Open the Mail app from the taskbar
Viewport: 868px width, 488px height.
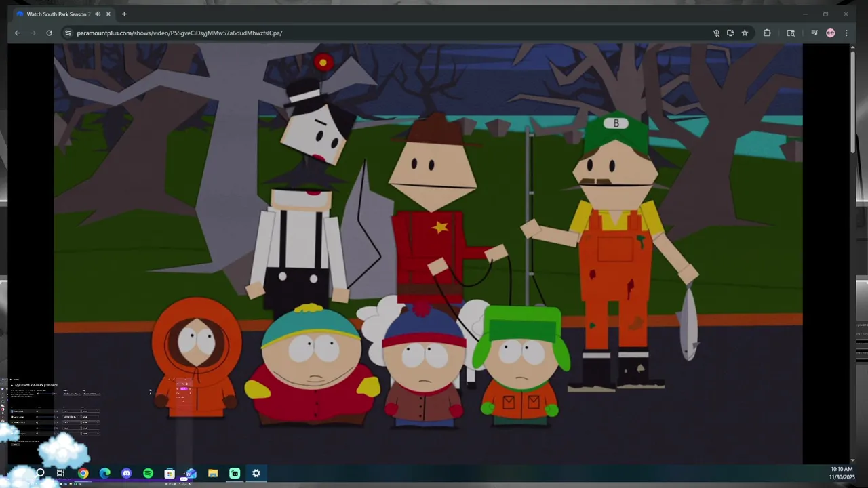pos(191,473)
